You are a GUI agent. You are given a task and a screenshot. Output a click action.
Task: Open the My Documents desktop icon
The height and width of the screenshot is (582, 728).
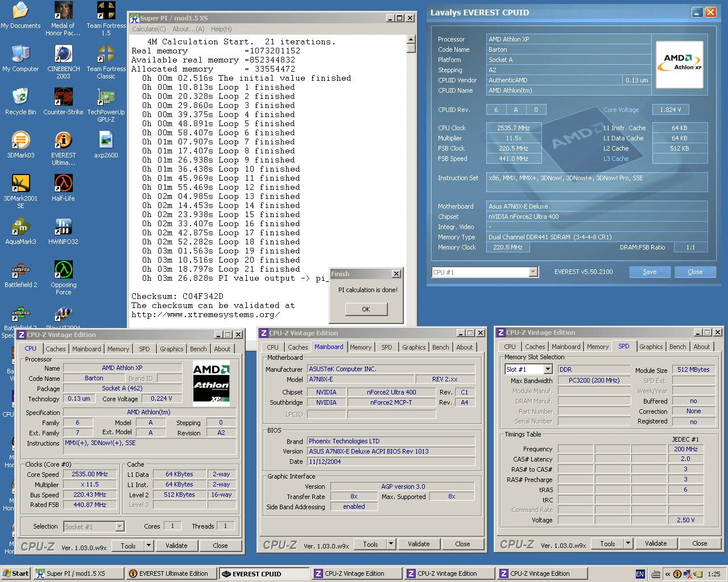click(x=20, y=16)
